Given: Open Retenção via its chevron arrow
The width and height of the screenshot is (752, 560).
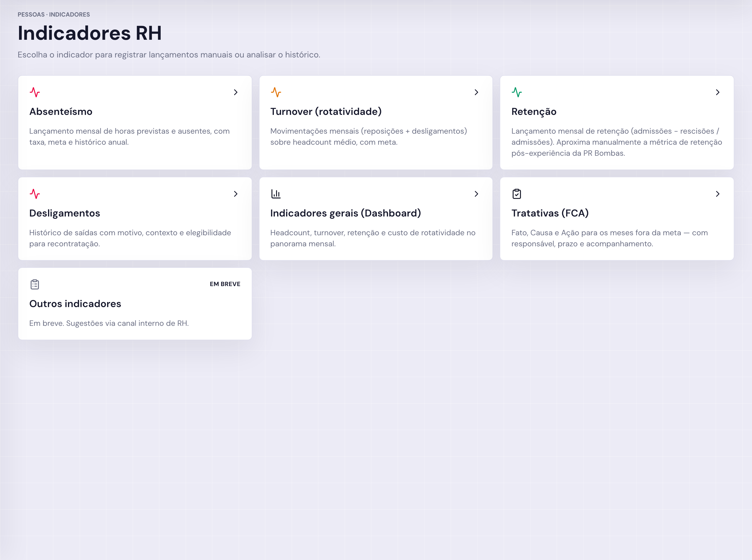Looking at the screenshot, I should [x=717, y=92].
